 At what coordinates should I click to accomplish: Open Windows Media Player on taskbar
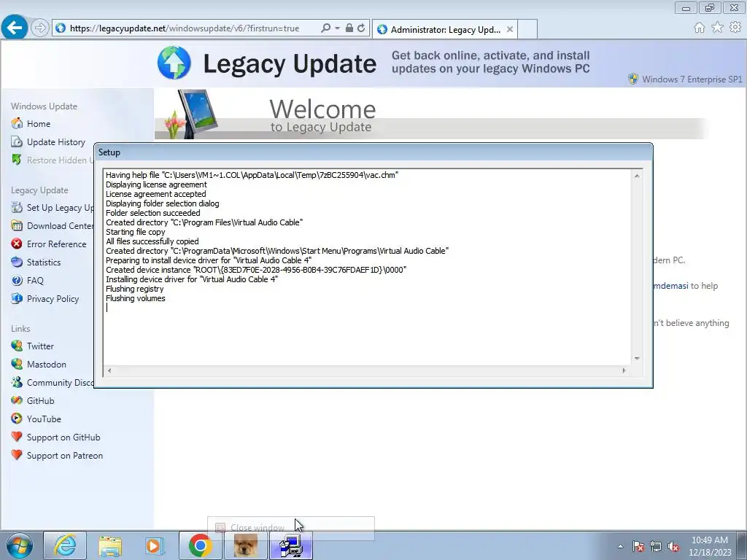click(x=155, y=545)
